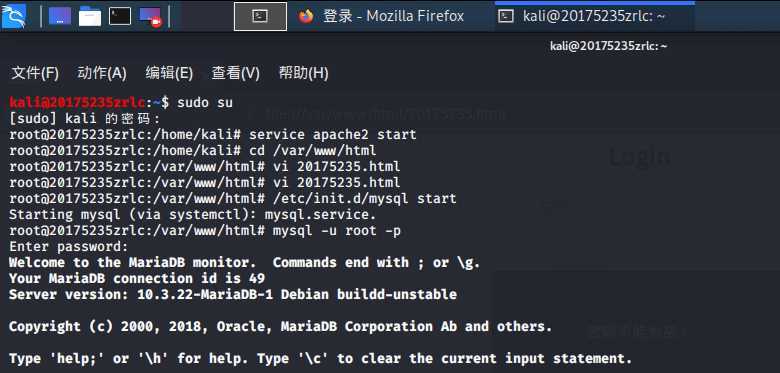Click the red kali@20175235zrlc prompt text
This screenshot has width=780, height=373.
click(78, 103)
